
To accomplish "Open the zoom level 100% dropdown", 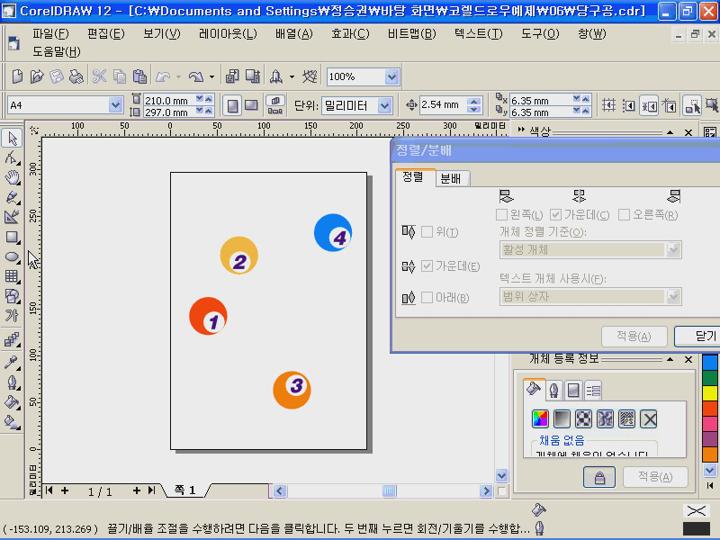I will tap(392, 77).
